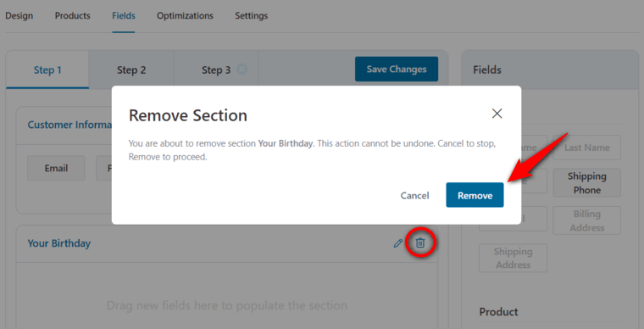Go to the Optimizations tab
Screen dimensions: 644x329
[185, 15]
